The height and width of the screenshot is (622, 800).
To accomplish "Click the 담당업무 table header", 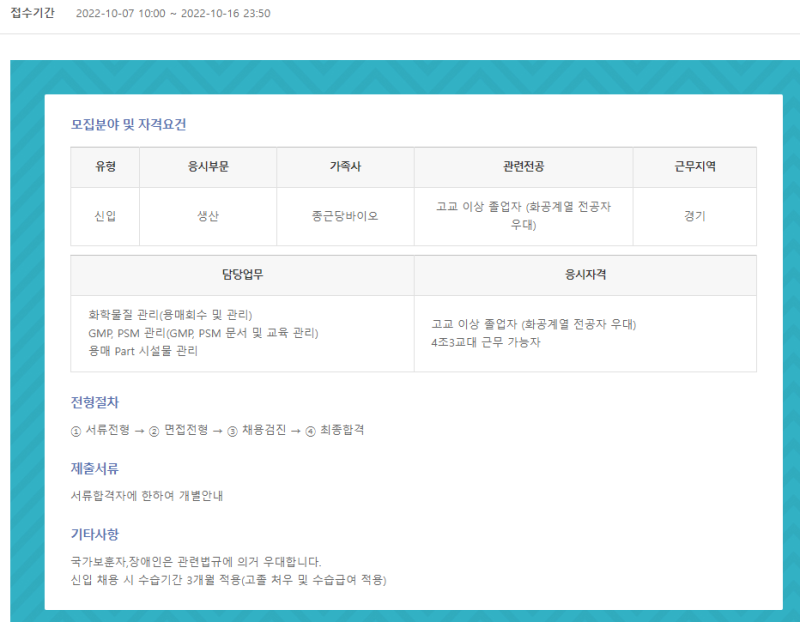I will pyautogui.click(x=242, y=274).
